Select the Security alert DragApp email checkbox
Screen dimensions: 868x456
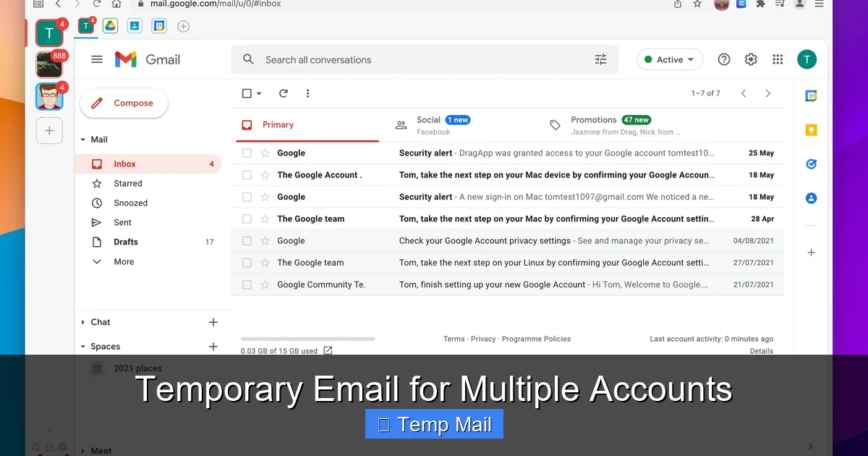(247, 153)
